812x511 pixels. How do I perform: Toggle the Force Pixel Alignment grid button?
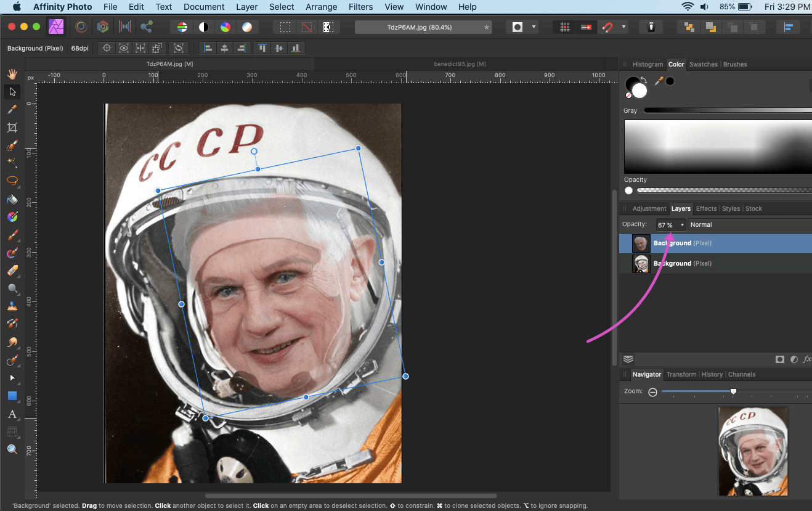[564, 27]
